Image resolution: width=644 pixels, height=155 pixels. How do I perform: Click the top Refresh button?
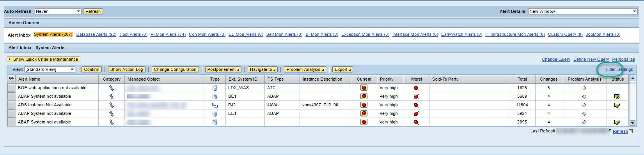[93, 11]
